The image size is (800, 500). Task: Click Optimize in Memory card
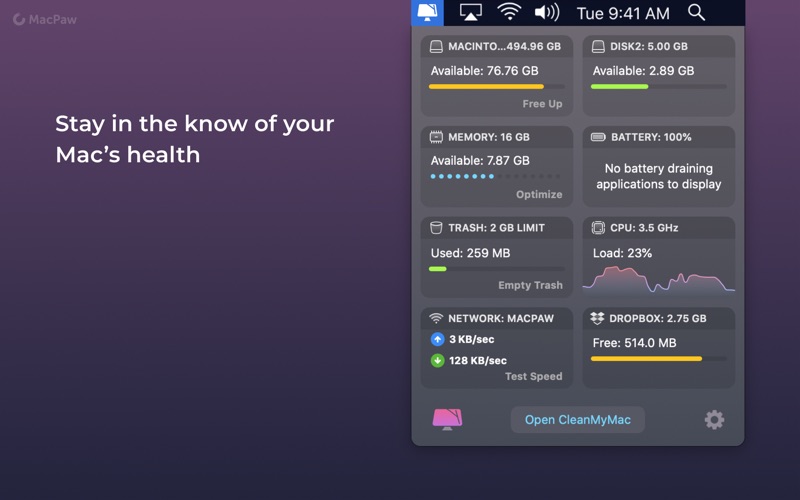click(x=539, y=194)
